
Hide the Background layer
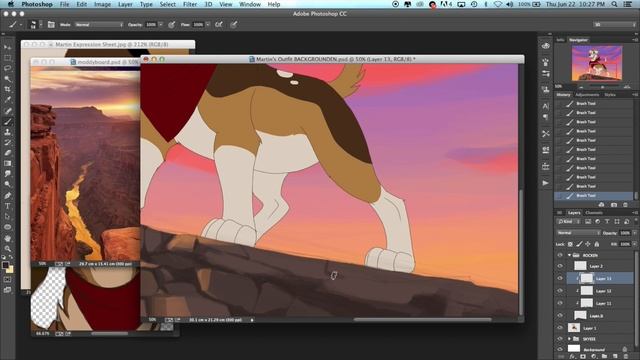560,349
